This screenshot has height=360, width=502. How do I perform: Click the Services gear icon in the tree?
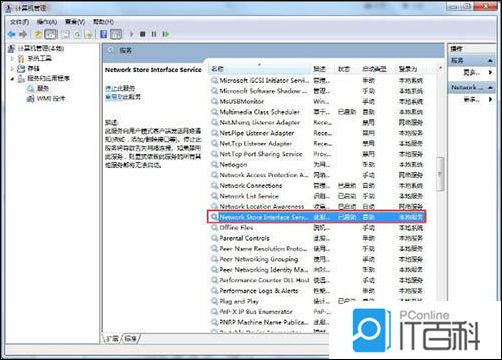[31, 89]
